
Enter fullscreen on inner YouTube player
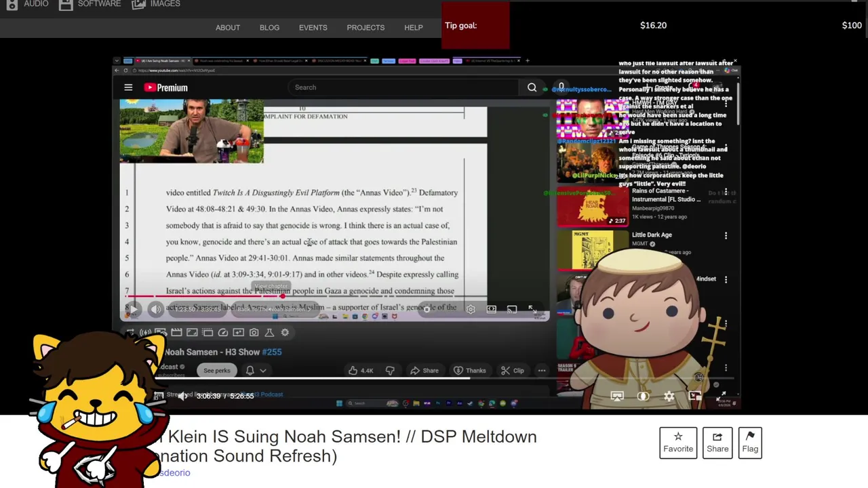(532, 309)
